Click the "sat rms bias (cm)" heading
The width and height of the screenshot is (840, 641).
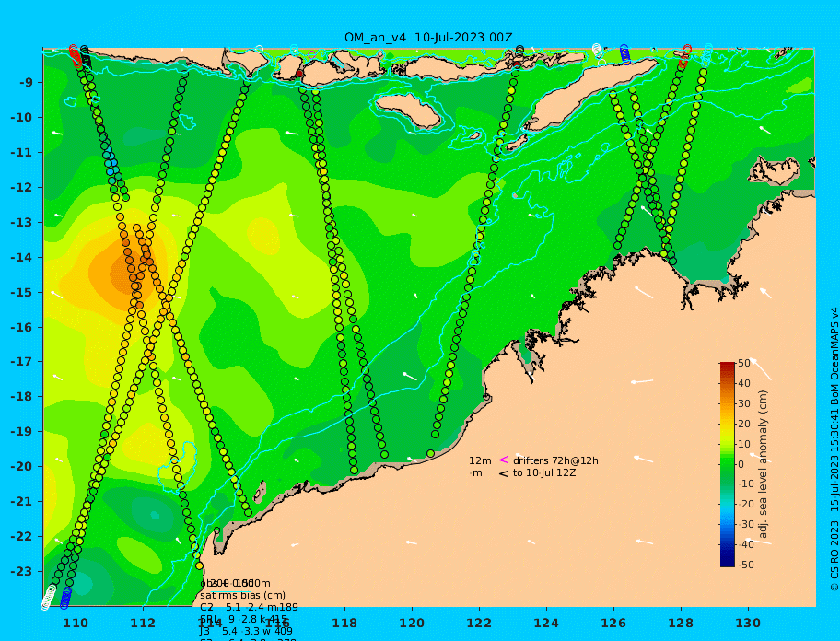(242, 595)
